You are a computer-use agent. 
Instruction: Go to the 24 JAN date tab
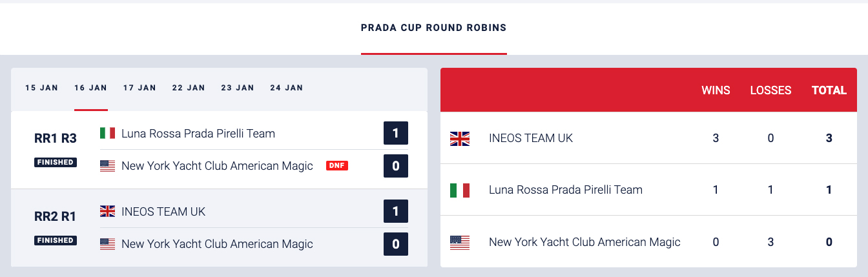click(286, 88)
